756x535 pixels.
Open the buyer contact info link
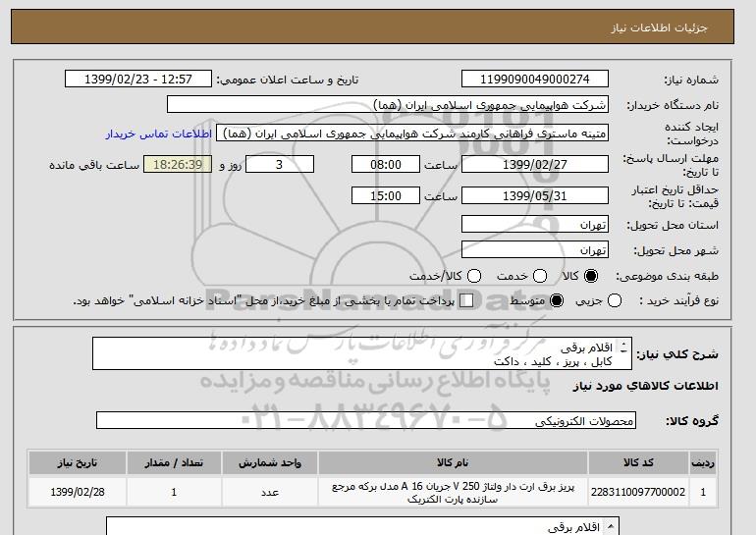click(159, 134)
